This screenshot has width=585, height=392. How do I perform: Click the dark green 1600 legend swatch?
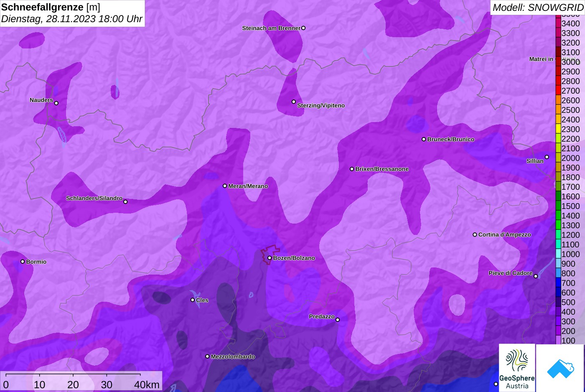558,196
